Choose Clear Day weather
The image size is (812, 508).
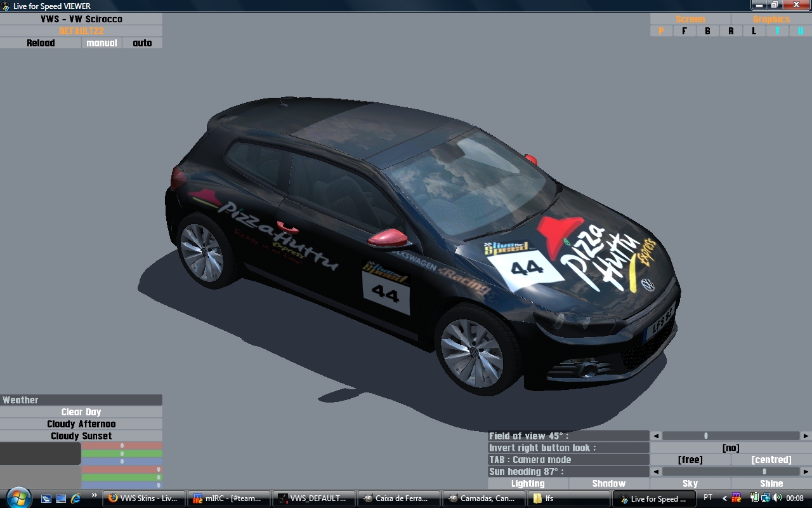pyautogui.click(x=81, y=412)
